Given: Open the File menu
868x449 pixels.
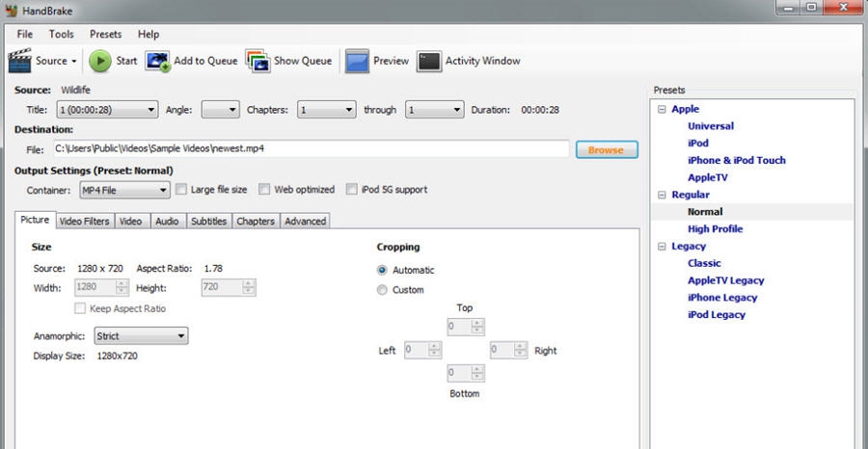Looking at the screenshot, I should click(x=25, y=35).
